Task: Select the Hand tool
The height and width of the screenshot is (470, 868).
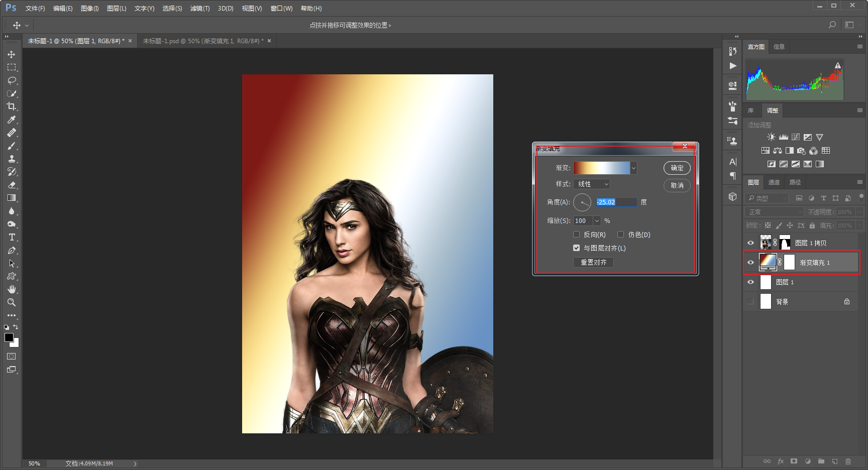Action: [12, 289]
